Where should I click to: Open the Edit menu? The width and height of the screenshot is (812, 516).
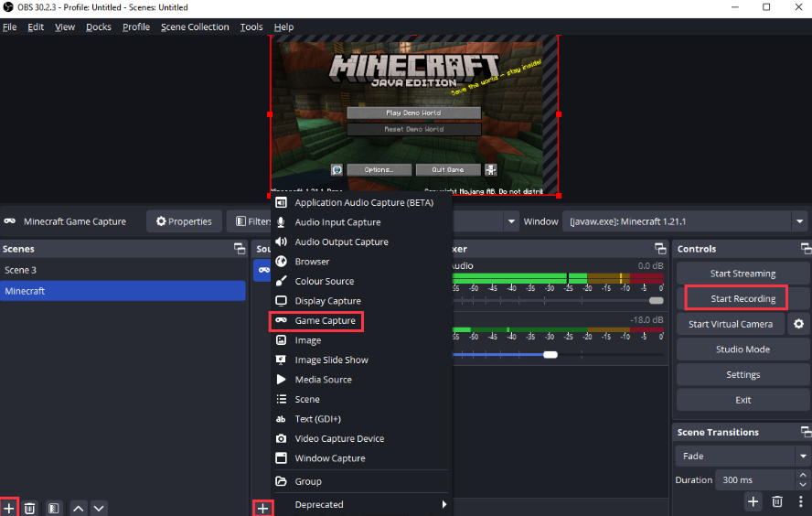pyautogui.click(x=36, y=27)
